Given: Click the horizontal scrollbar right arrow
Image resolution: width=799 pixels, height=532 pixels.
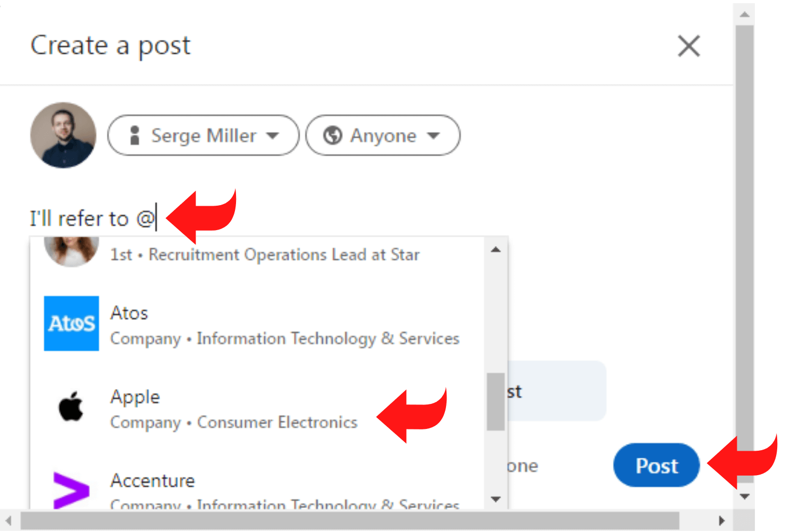Looking at the screenshot, I should (721, 520).
